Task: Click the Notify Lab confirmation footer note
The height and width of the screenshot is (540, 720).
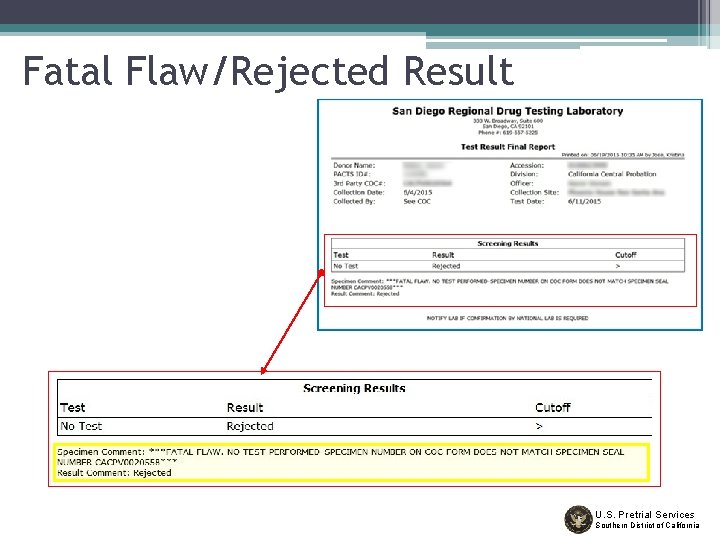Action: [507, 318]
